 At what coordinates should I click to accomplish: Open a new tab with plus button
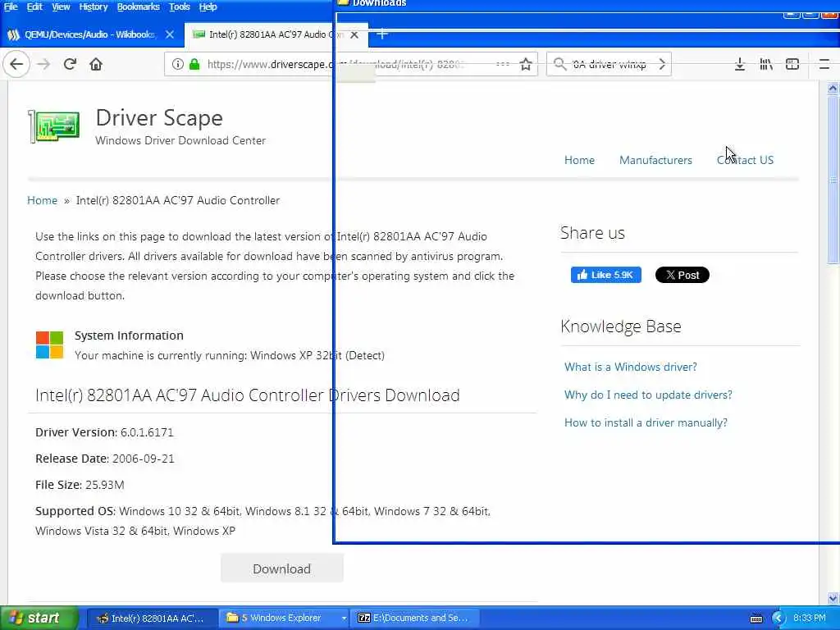point(382,34)
